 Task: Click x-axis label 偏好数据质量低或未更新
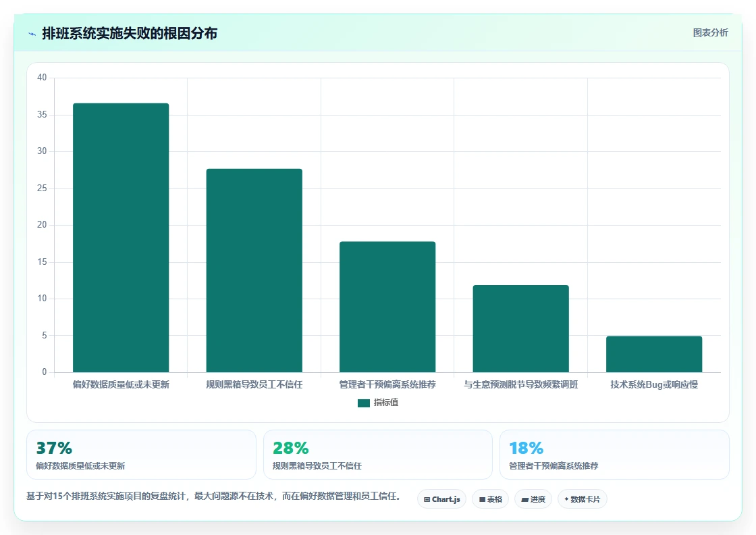[x=121, y=385]
